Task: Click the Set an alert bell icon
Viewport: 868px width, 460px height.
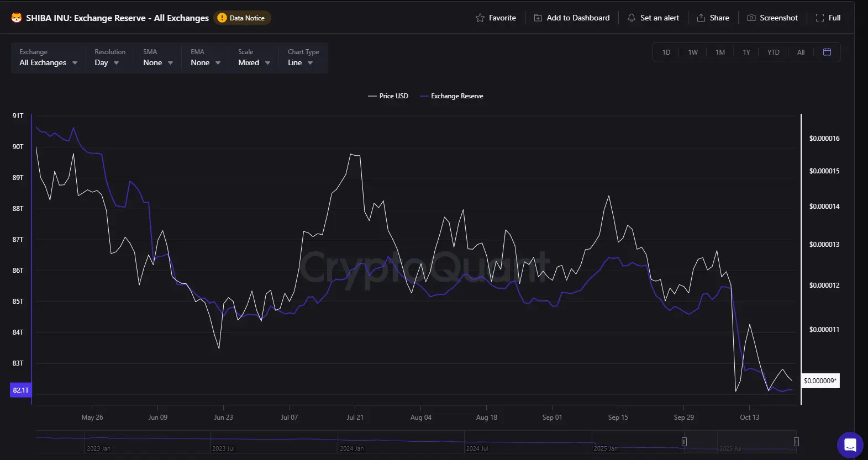Action: (631, 18)
